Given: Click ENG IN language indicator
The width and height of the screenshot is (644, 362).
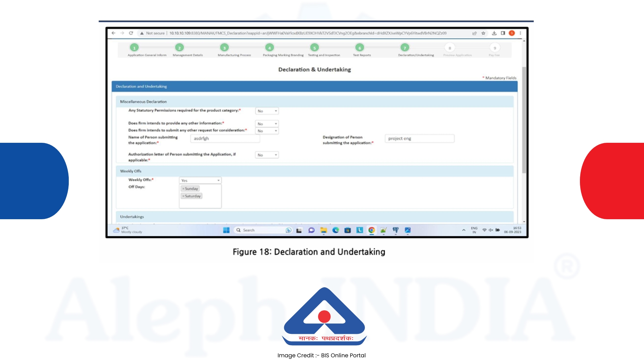Looking at the screenshot, I should tap(474, 230).
